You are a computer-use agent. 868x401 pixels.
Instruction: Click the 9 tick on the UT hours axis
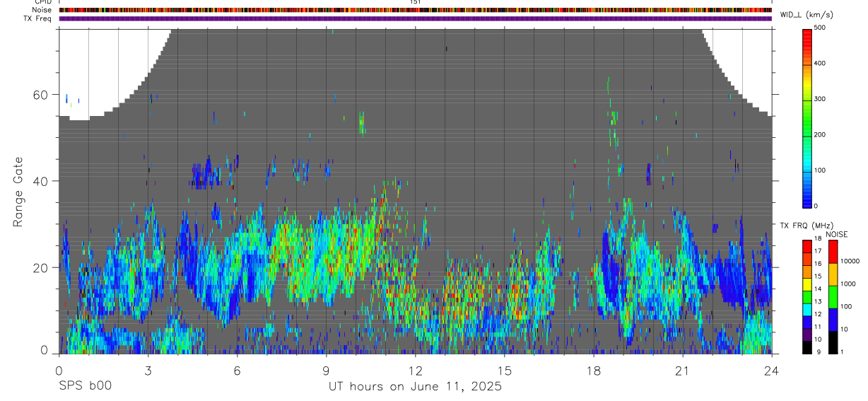pos(326,371)
